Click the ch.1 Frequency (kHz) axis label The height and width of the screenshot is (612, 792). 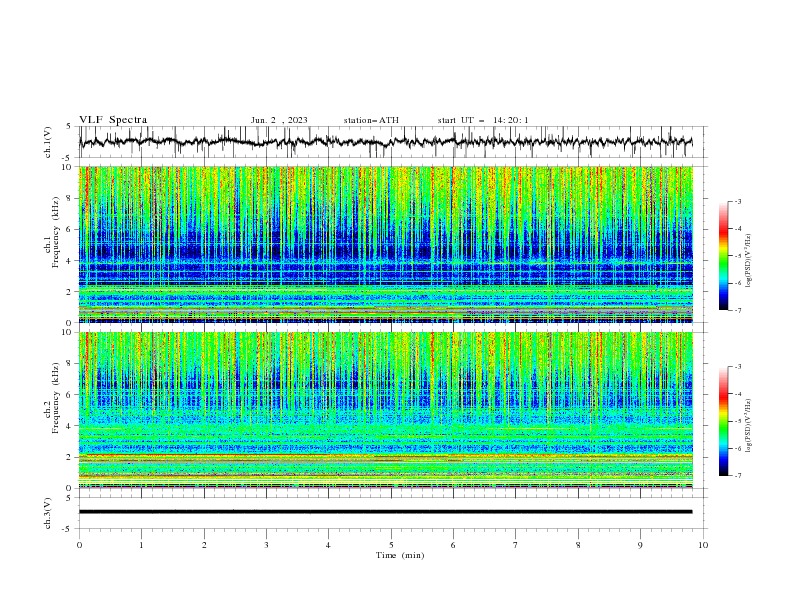pyautogui.click(x=52, y=233)
